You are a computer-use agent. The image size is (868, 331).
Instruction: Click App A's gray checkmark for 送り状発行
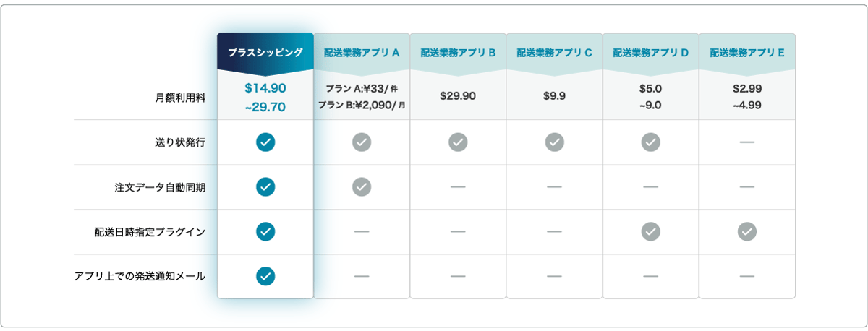point(362,142)
